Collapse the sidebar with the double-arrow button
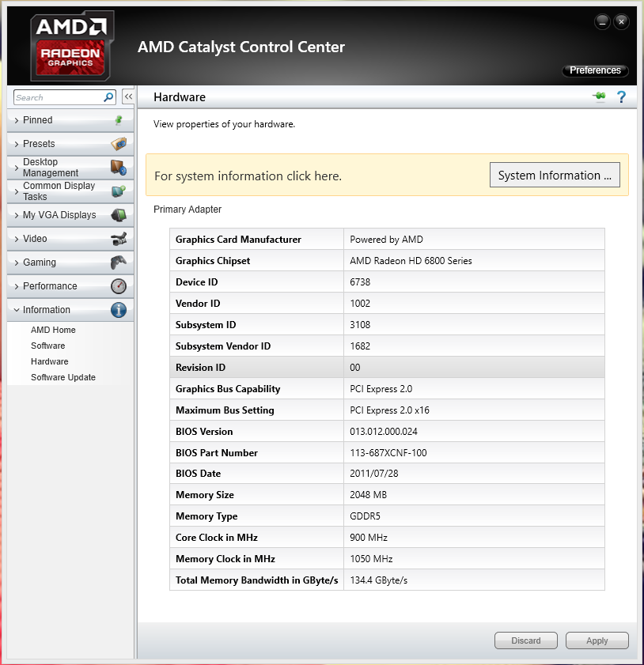Viewport: 644px width, 665px height. click(128, 96)
